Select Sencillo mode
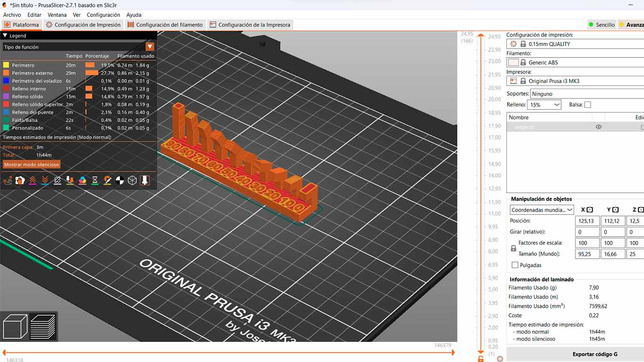644x362 pixels. pyautogui.click(x=602, y=25)
